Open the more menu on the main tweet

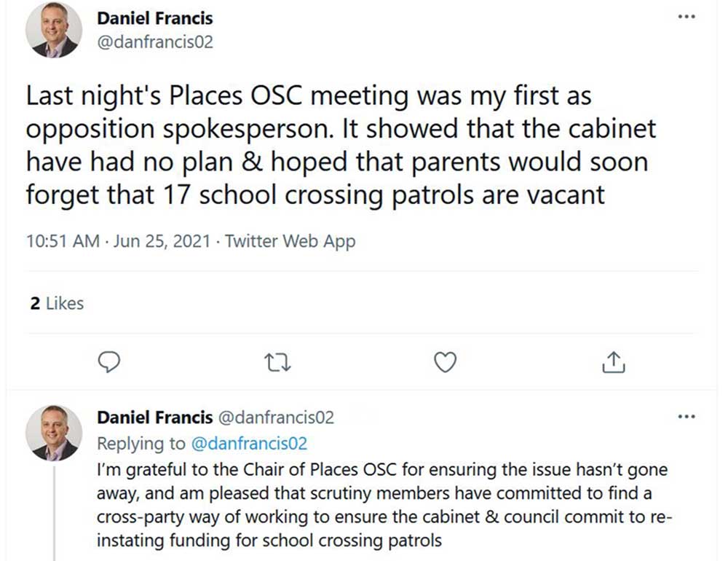pyautogui.click(x=686, y=17)
